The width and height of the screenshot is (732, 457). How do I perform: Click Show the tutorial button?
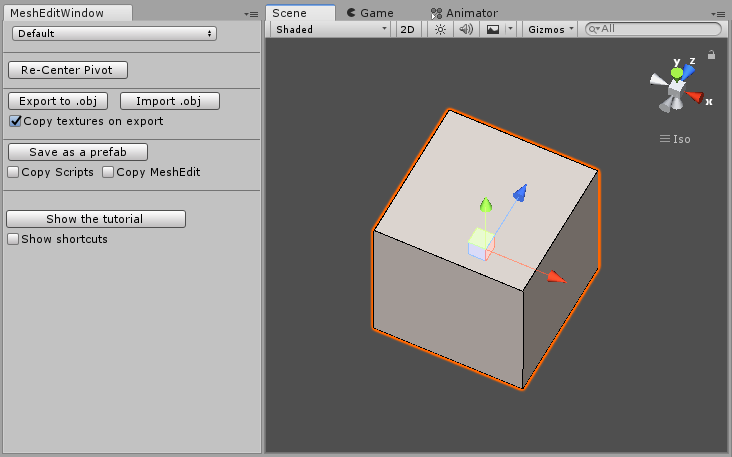96,219
